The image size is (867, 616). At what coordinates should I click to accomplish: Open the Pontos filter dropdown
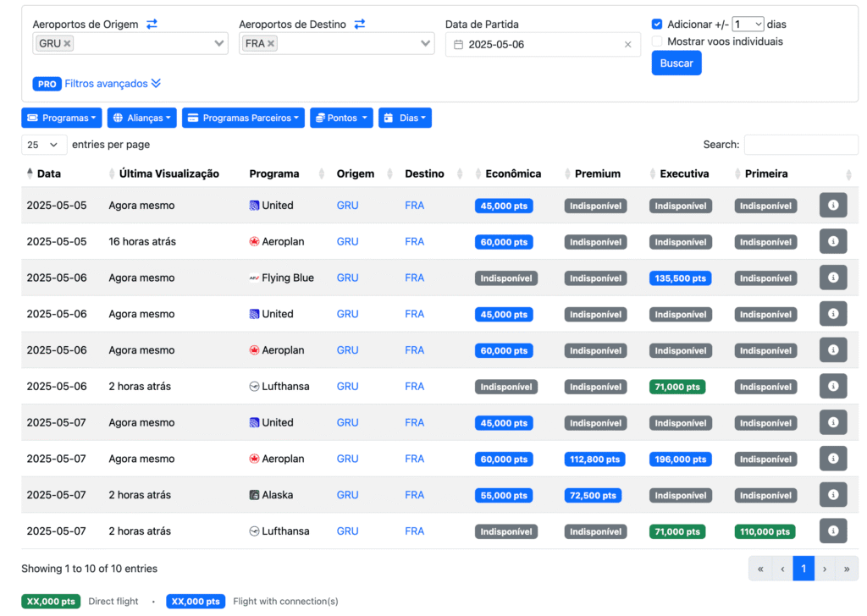point(341,118)
